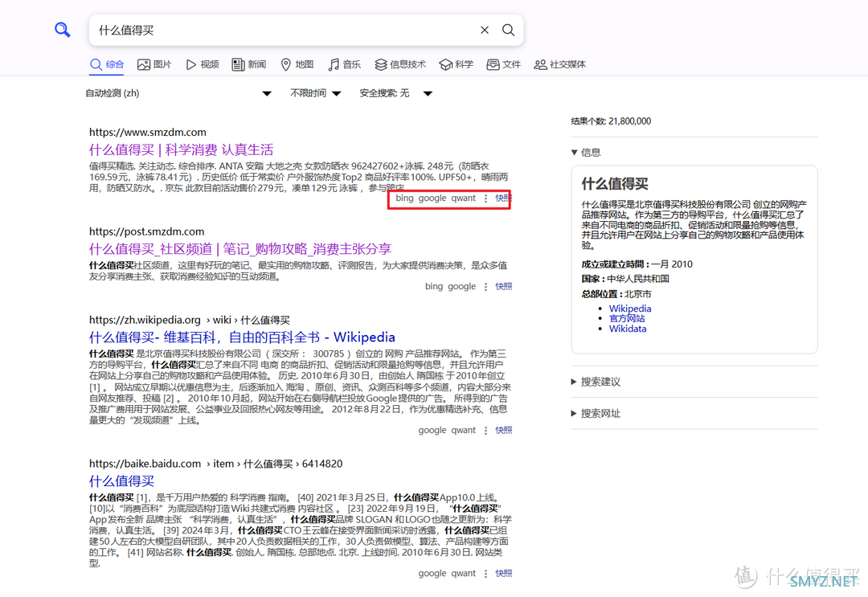Screen dimensions: 868x597
Task: Select the 综合 general tab
Action: point(107,65)
